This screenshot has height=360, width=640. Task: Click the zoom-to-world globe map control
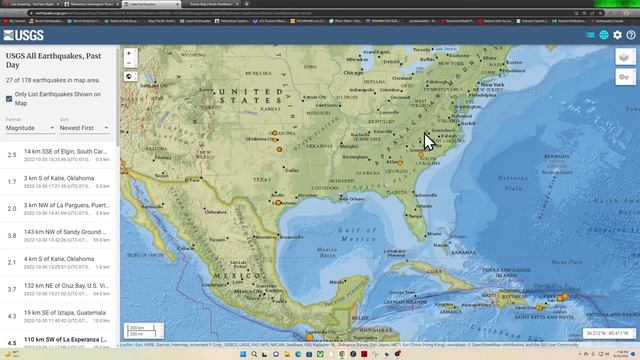[x=130, y=76]
